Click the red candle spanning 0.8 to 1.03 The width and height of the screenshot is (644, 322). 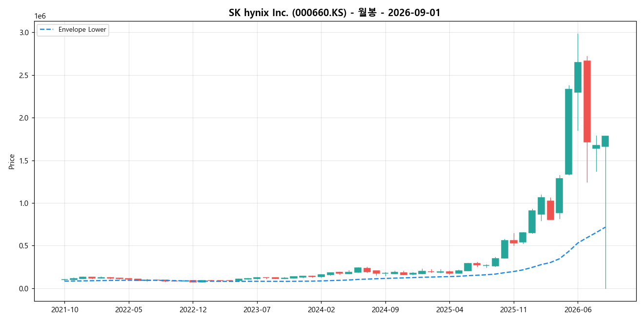(550, 210)
